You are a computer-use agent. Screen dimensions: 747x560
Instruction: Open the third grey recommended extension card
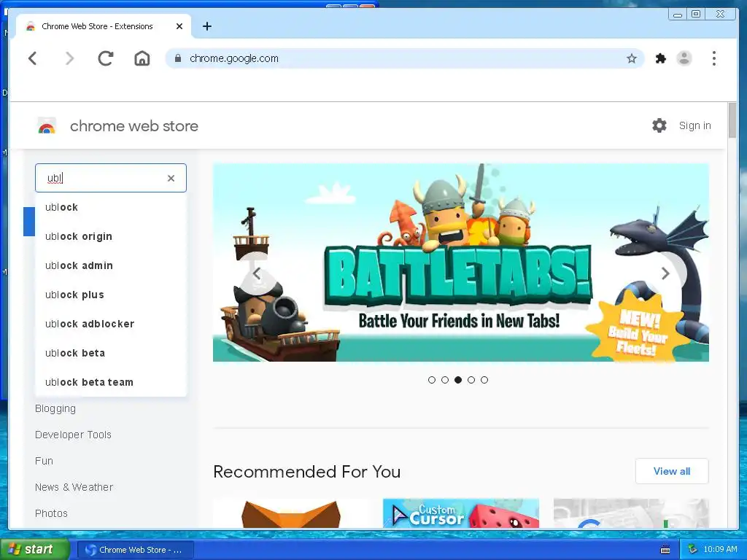pyautogui.click(x=631, y=513)
